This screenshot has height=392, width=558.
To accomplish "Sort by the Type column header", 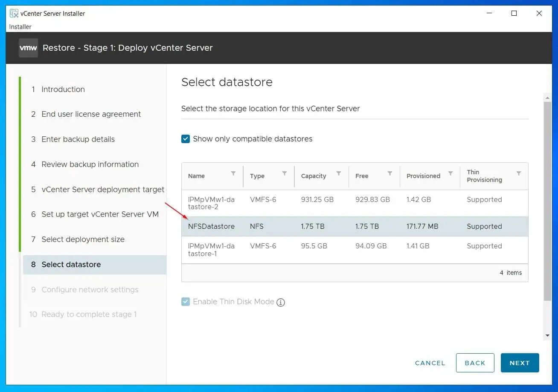I will pos(257,176).
